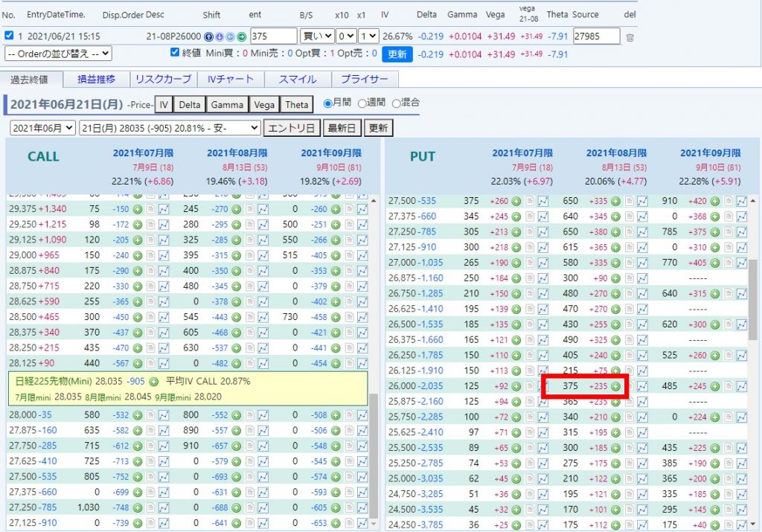Switch to the スマイル tab

298,79
